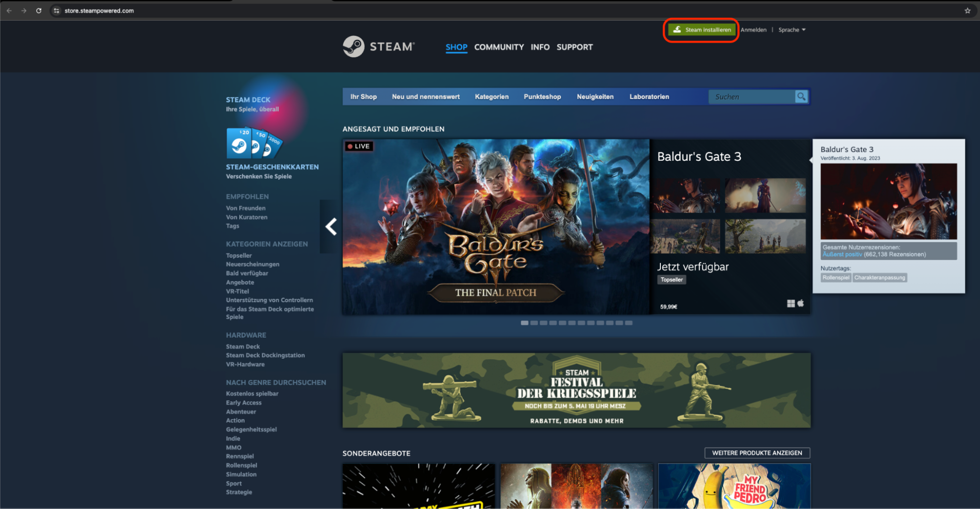980x509 pixels.
Task: Open the Punkteshop menu item
Action: (542, 97)
